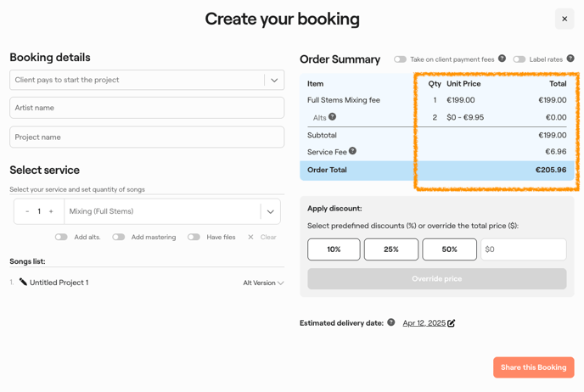The height and width of the screenshot is (392, 584).
Task: Click the Artist name field
Action: point(147,108)
